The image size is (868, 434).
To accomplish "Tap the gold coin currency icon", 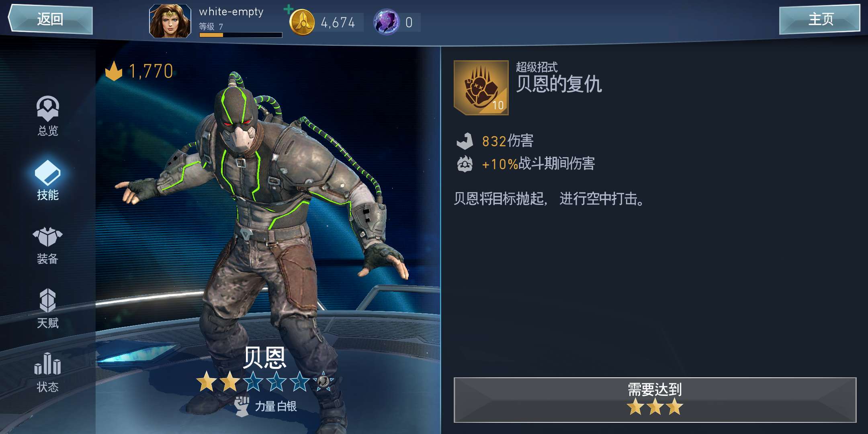I will [x=302, y=22].
